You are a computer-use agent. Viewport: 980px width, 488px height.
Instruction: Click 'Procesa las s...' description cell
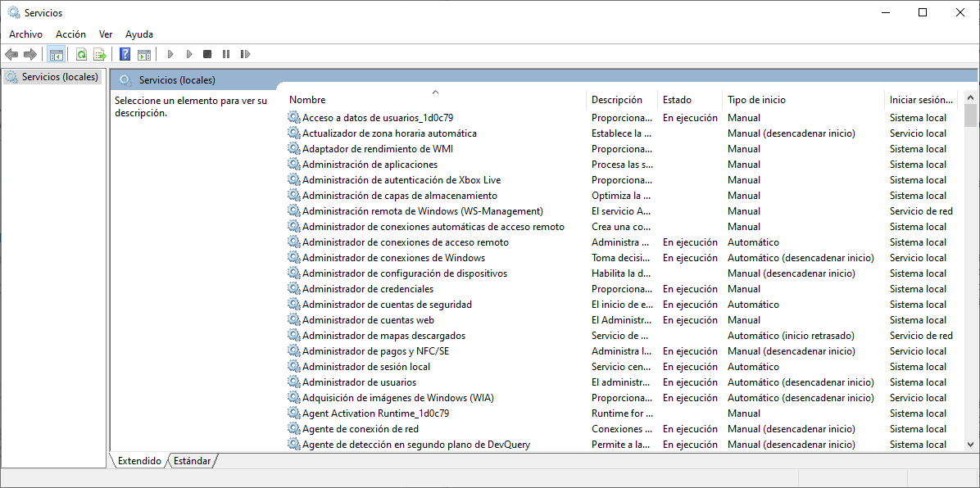pos(622,165)
